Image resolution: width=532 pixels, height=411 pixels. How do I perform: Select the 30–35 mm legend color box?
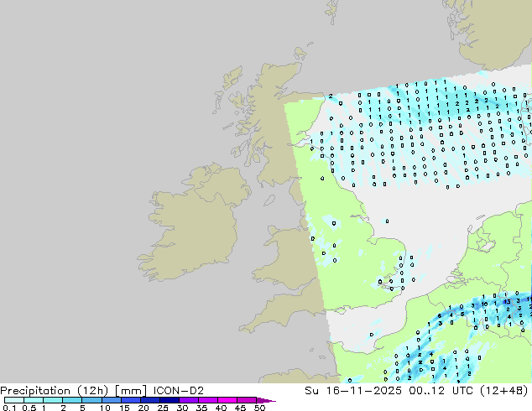pos(188,400)
